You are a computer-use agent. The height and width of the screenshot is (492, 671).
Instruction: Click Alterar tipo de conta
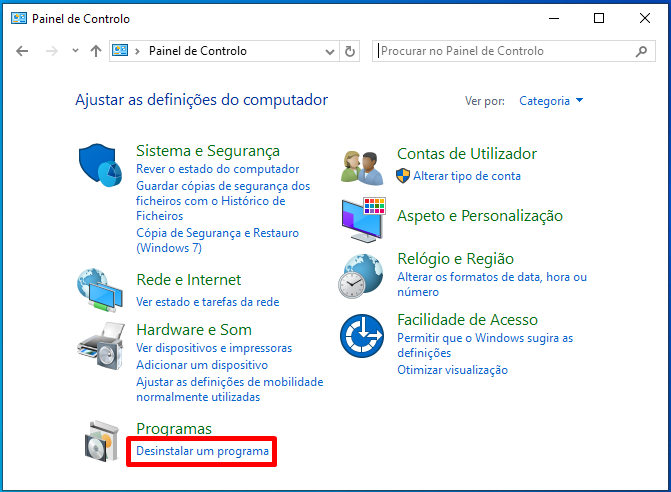(467, 176)
